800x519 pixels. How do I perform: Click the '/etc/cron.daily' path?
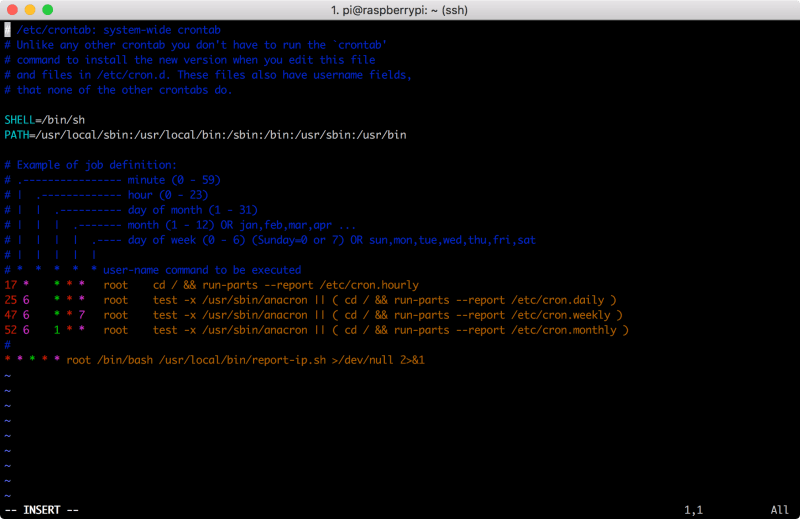(558, 300)
